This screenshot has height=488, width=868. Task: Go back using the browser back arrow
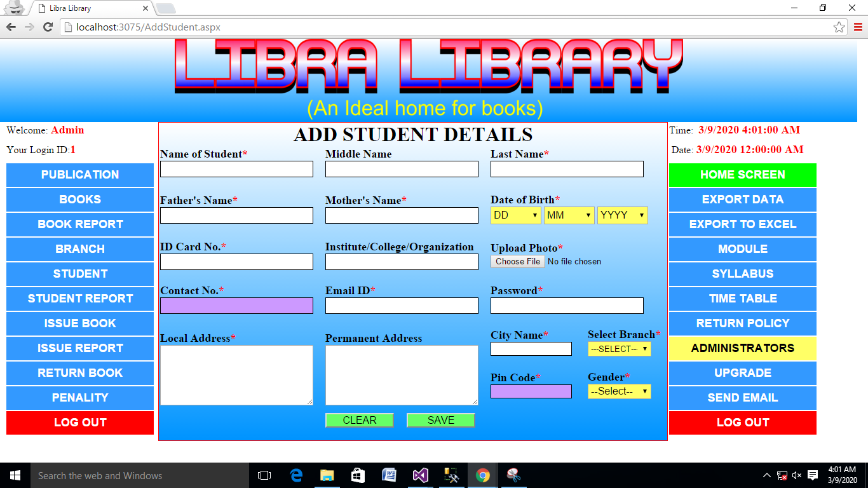click(11, 27)
